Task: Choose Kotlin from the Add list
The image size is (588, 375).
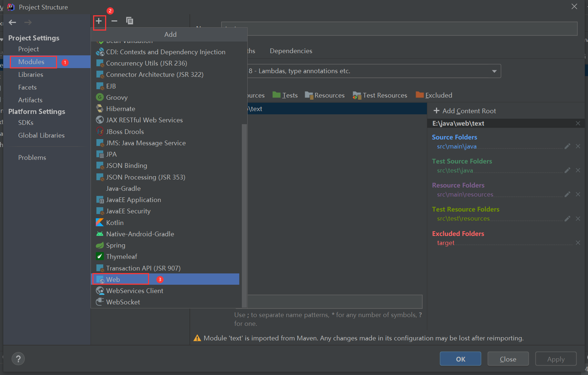Action: pos(165,222)
